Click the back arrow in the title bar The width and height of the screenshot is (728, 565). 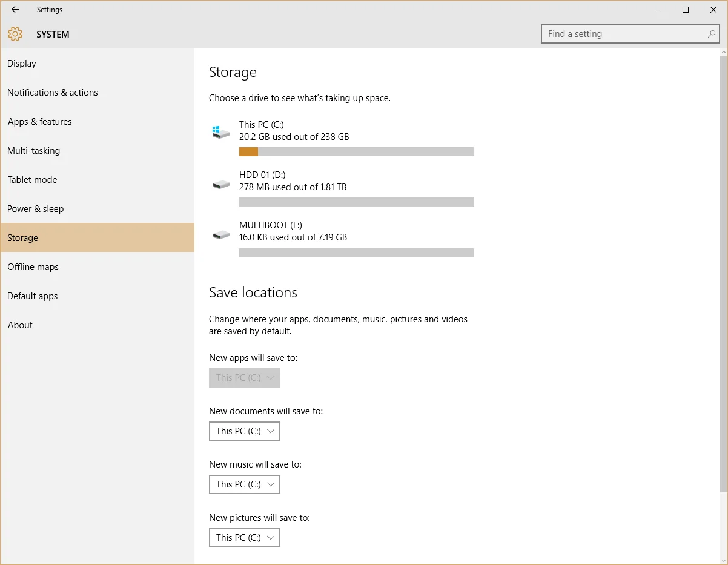pyautogui.click(x=15, y=10)
